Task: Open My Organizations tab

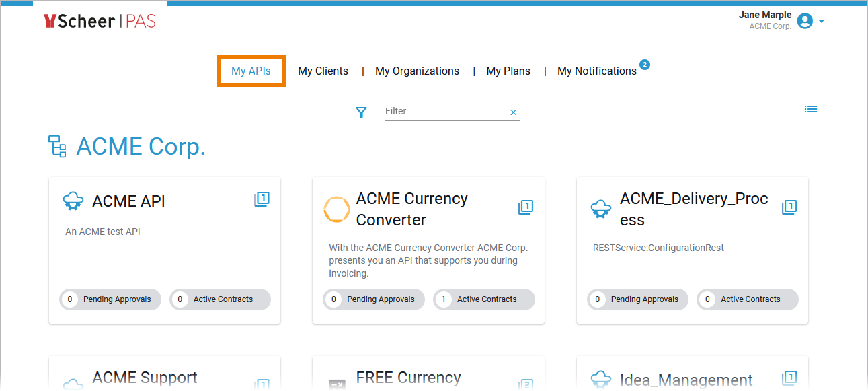Action: click(x=417, y=71)
